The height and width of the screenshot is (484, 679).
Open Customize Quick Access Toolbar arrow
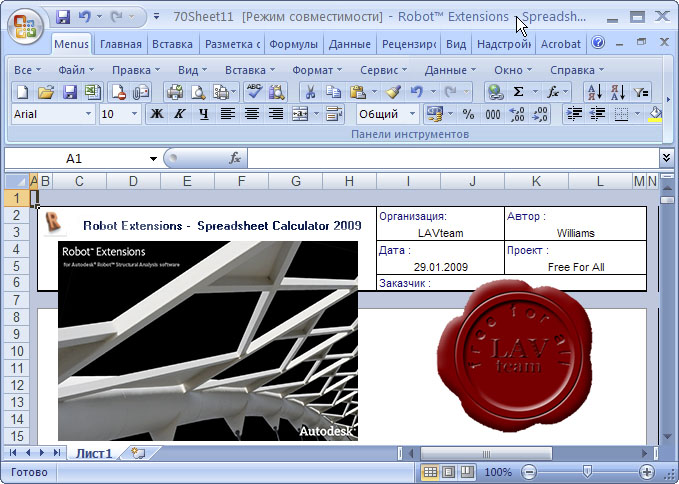(x=157, y=17)
